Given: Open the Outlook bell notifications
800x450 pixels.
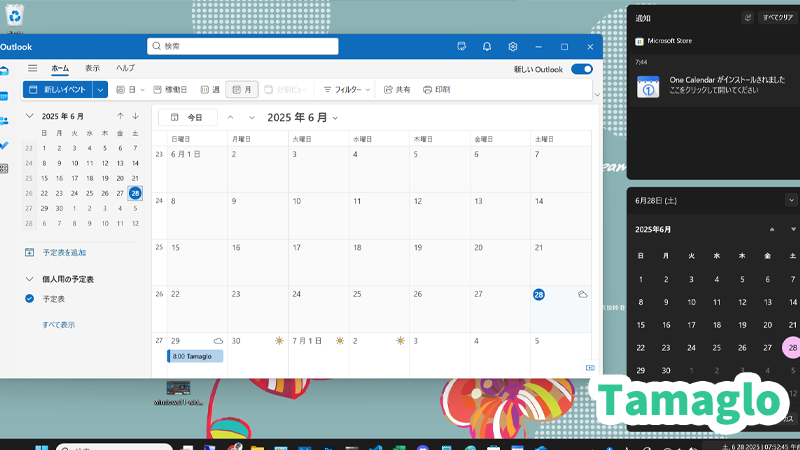Looking at the screenshot, I should (487, 46).
